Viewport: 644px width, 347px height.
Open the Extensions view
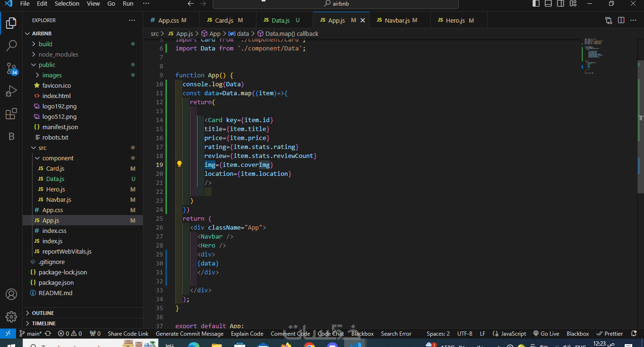pos(11,114)
